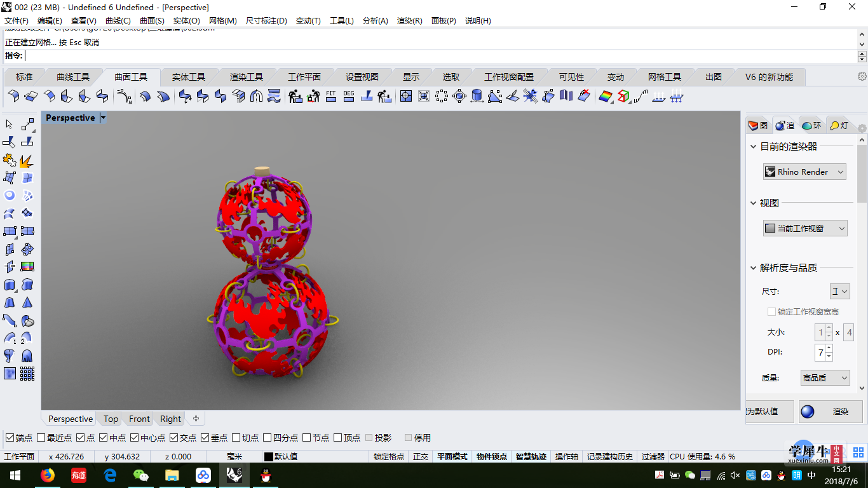Viewport: 868px width, 488px height.
Task: Open Firefox from the taskbar
Action: coord(48,475)
